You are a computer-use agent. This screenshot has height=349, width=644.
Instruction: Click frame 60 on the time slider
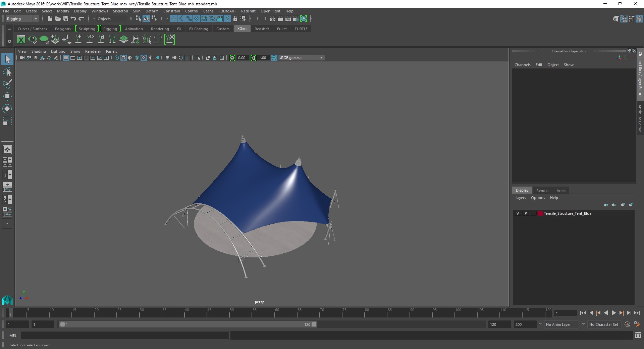pos(277,313)
